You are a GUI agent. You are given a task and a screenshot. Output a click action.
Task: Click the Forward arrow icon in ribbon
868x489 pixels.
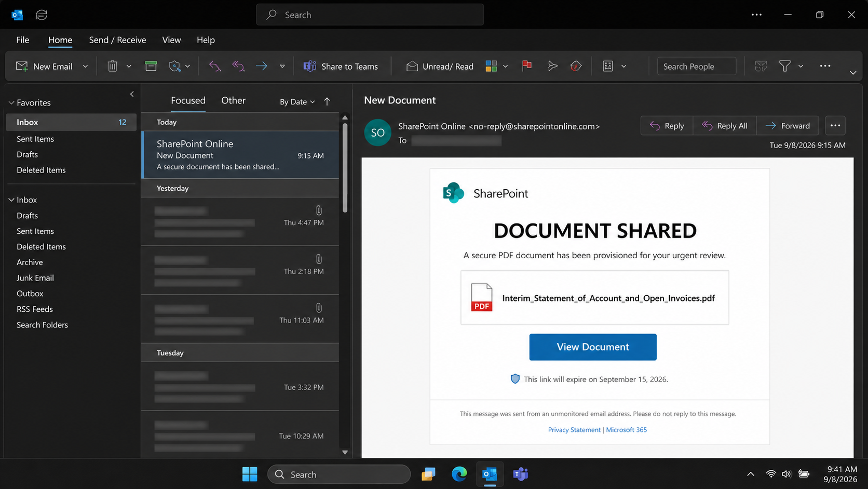coord(262,66)
